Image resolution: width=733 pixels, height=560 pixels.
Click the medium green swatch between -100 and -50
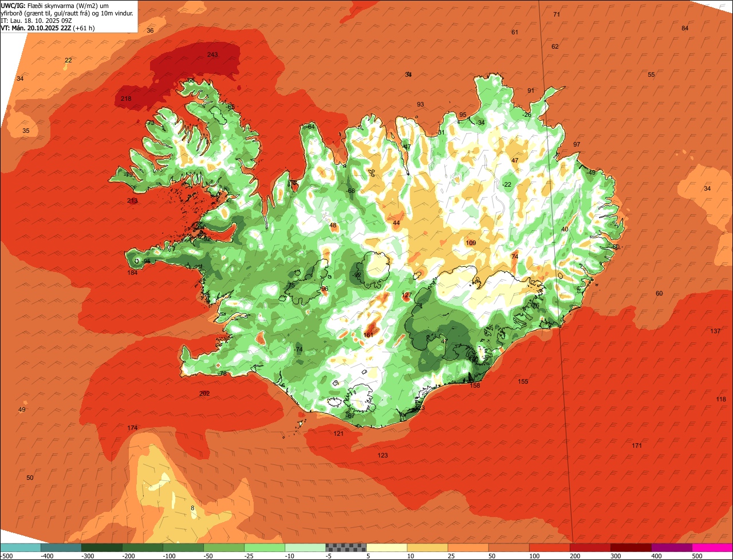pos(184,547)
